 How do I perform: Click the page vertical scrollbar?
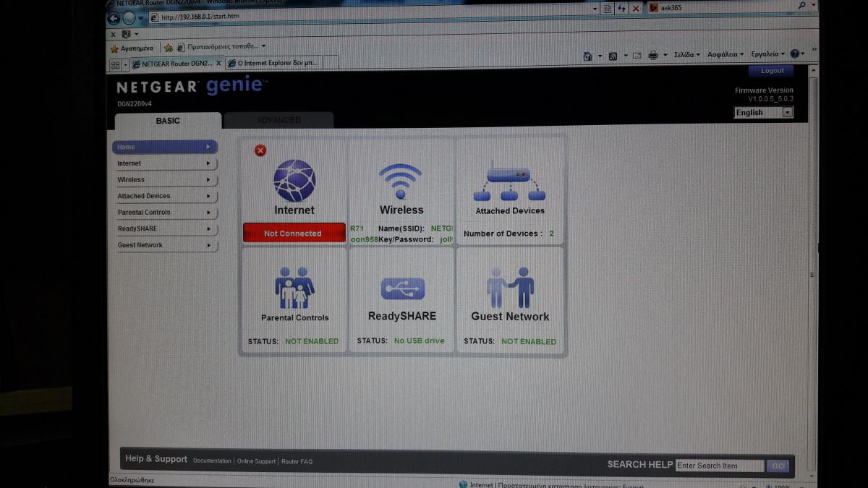click(813, 275)
